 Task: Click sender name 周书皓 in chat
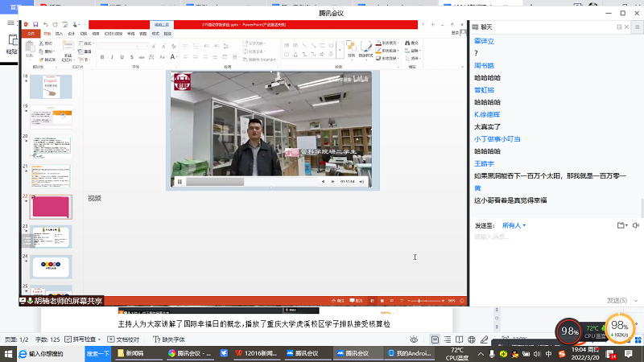tap(485, 66)
